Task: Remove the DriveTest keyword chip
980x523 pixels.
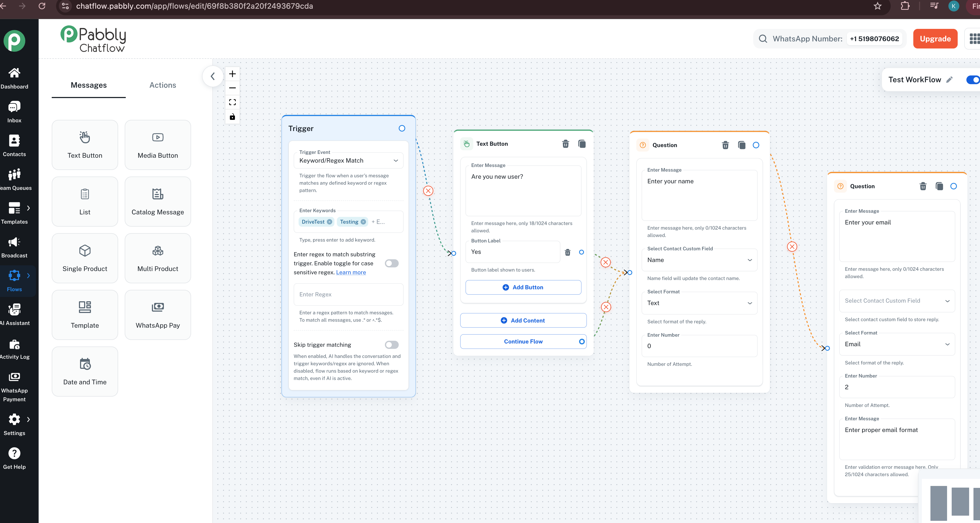Action: tap(329, 222)
